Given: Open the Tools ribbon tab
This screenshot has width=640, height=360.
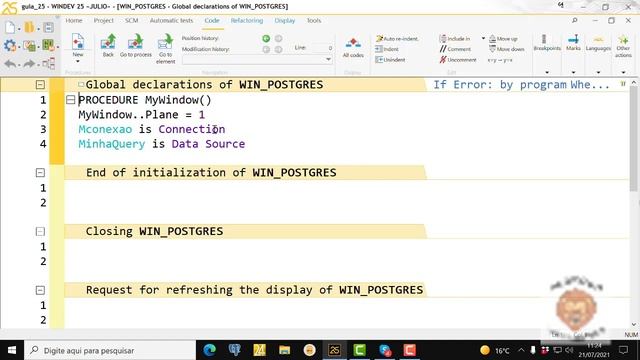Looking at the screenshot, I should [x=314, y=20].
